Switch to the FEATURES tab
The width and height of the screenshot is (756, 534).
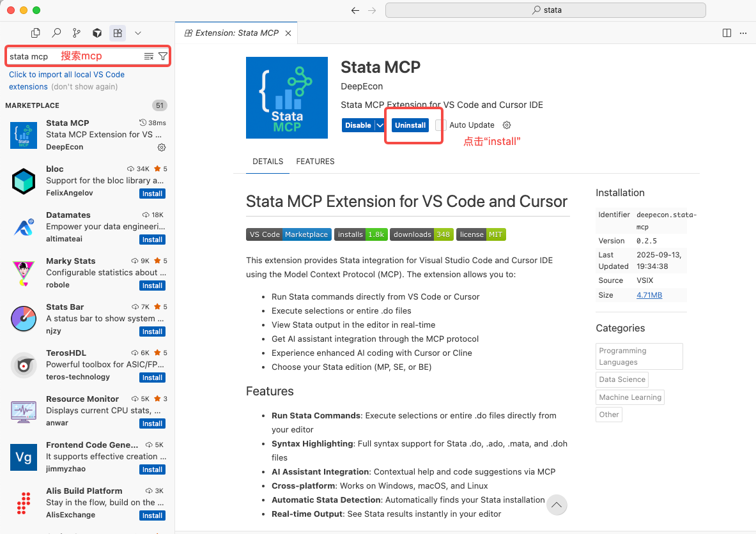coord(315,162)
